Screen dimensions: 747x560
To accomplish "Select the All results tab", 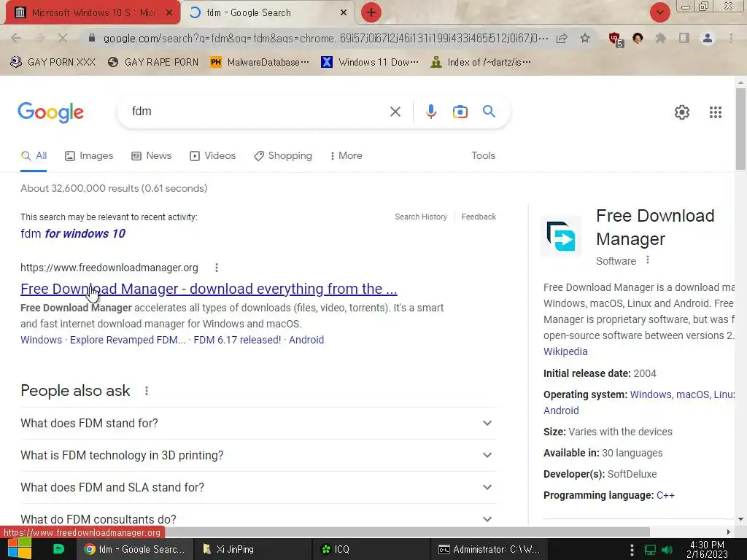I will [x=34, y=156].
